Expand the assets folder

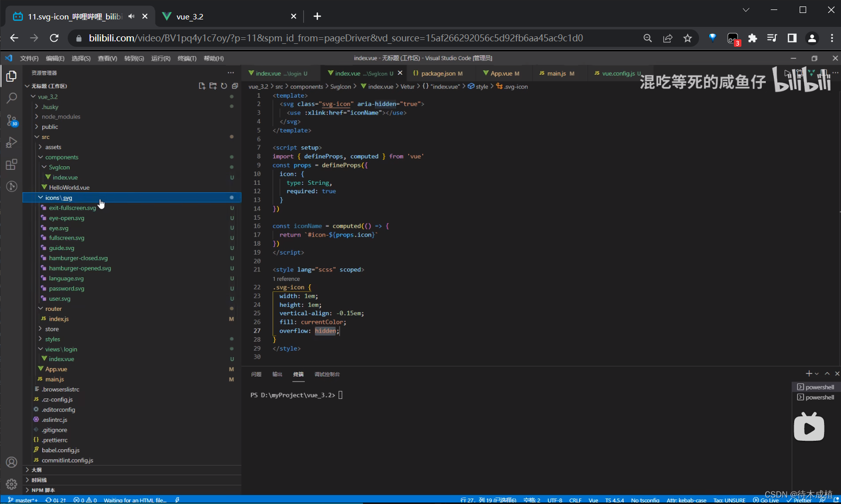click(x=40, y=147)
